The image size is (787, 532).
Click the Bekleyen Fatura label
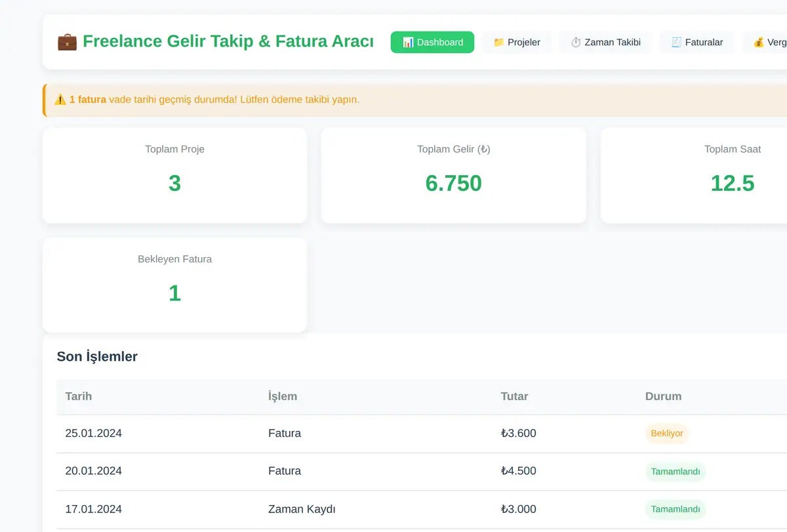pyautogui.click(x=175, y=259)
